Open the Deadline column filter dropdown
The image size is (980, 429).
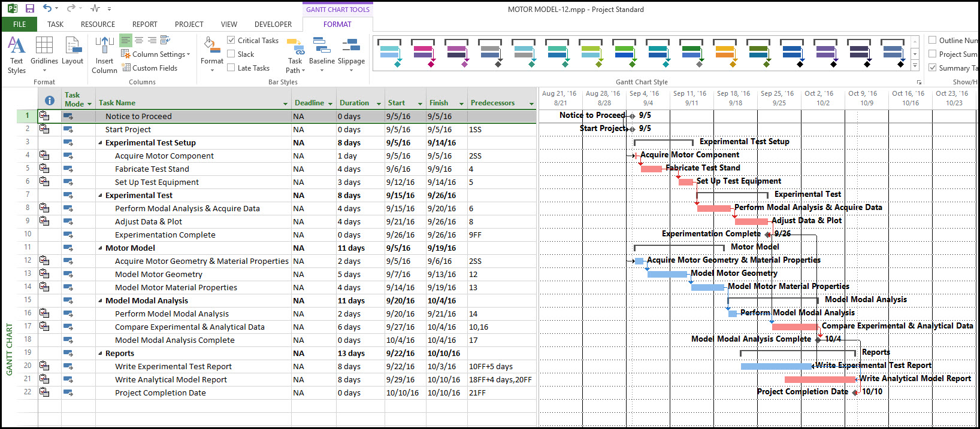(x=330, y=104)
